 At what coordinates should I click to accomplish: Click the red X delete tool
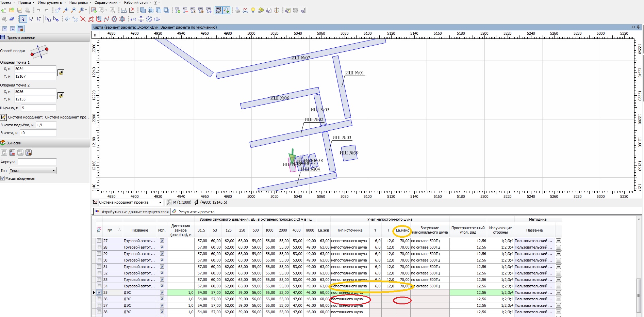tap(83, 19)
